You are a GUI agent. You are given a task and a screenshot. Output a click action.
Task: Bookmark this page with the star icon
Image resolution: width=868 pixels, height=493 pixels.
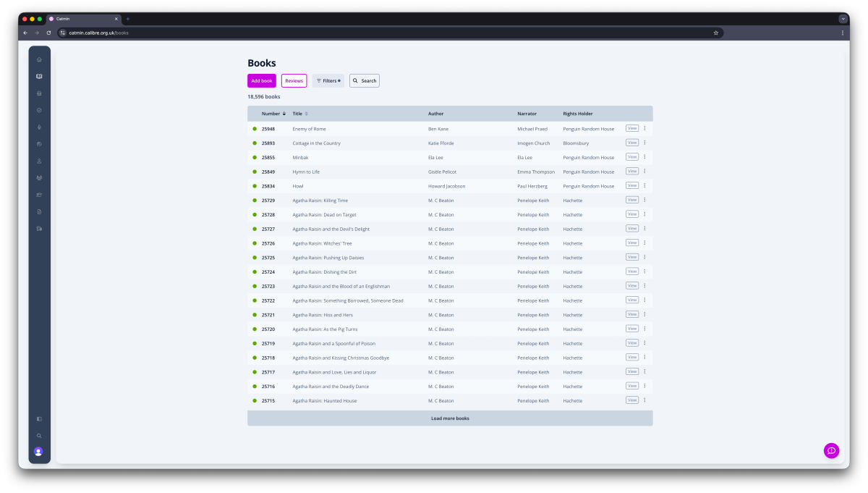716,33
